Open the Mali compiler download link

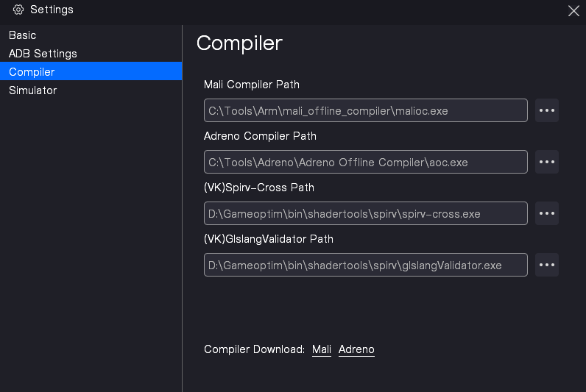(x=322, y=349)
